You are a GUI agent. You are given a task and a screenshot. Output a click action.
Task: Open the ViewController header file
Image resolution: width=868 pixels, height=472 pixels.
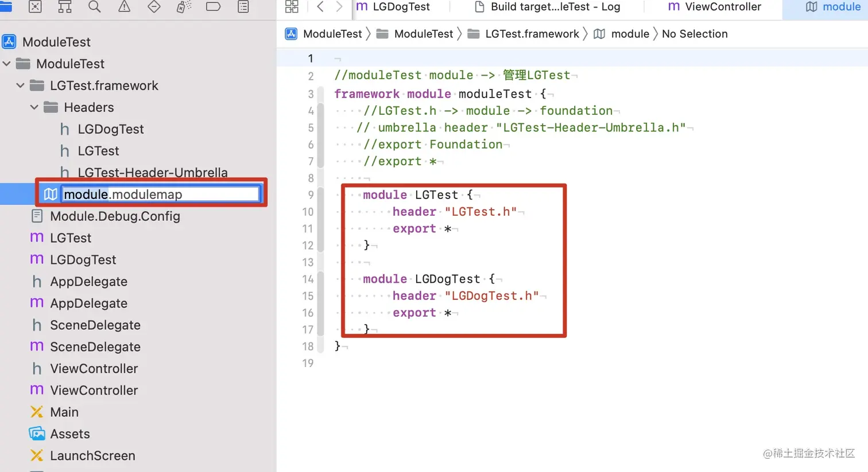pyautogui.click(x=94, y=369)
